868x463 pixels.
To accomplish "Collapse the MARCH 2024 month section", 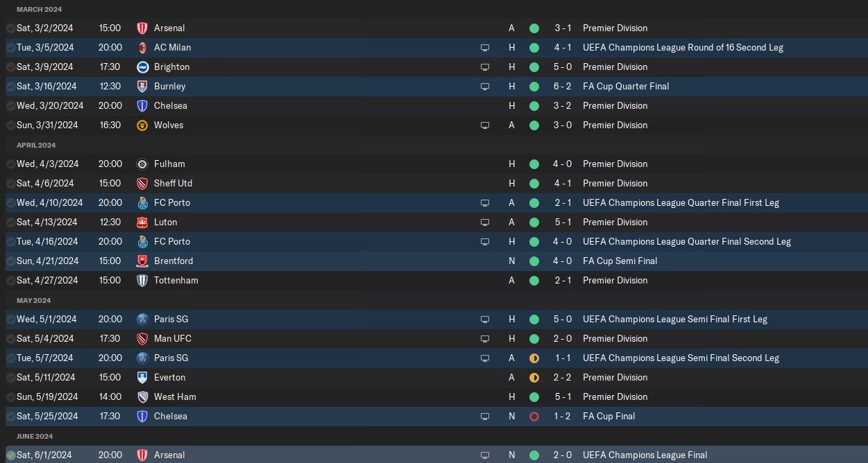I will click(39, 10).
